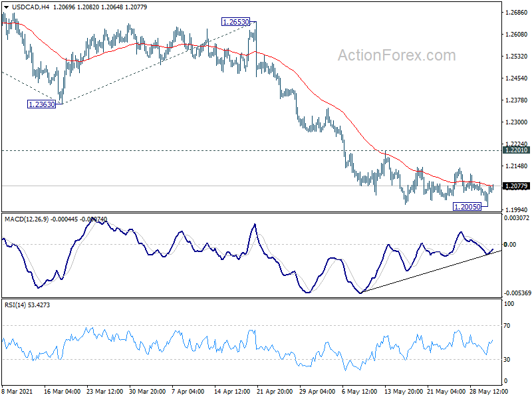This screenshot has width=532, height=399.
Task: Click the 29 Apr 04:00 time label
Action: tap(318, 391)
